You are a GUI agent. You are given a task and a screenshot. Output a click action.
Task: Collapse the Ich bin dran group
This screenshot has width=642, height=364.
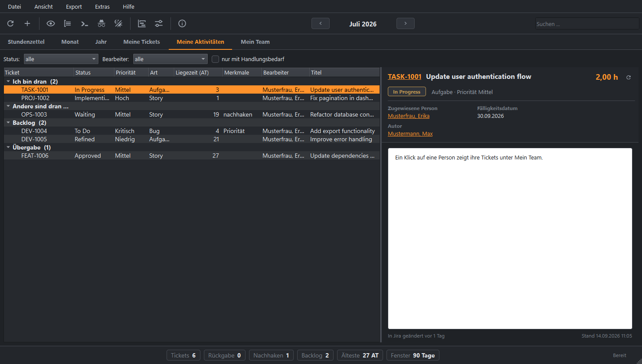(x=8, y=81)
